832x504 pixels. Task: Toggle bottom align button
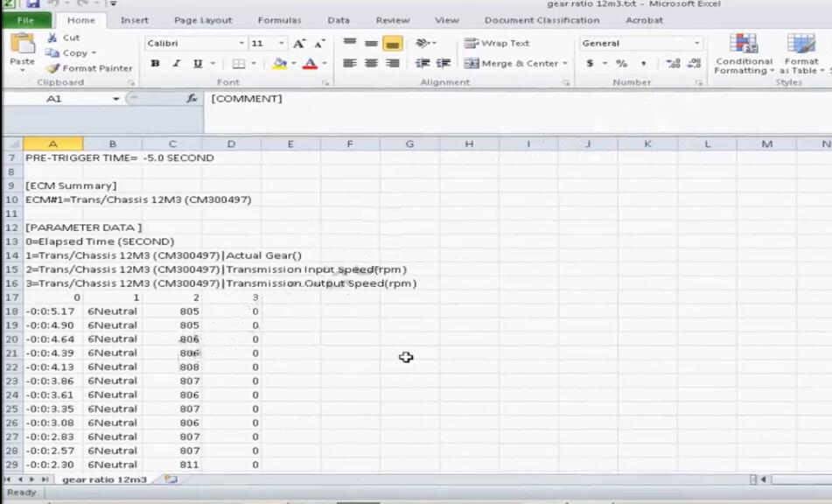coord(393,44)
